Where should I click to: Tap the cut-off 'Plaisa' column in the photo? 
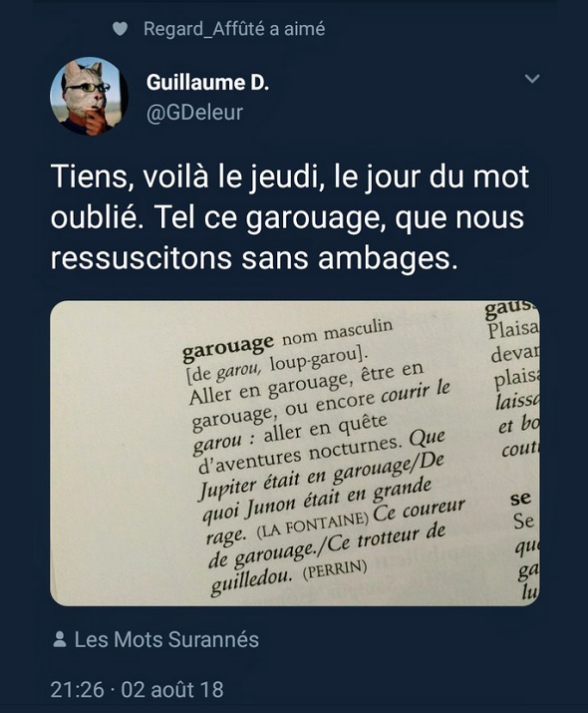[513, 329]
